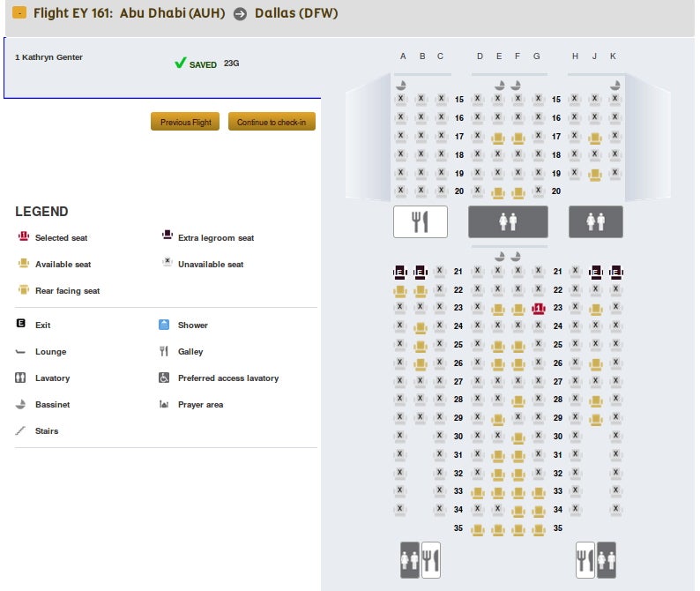Viewport: 700px width, 591px height.
Task: Pick available seat 25B
Action: pos(421,347)
